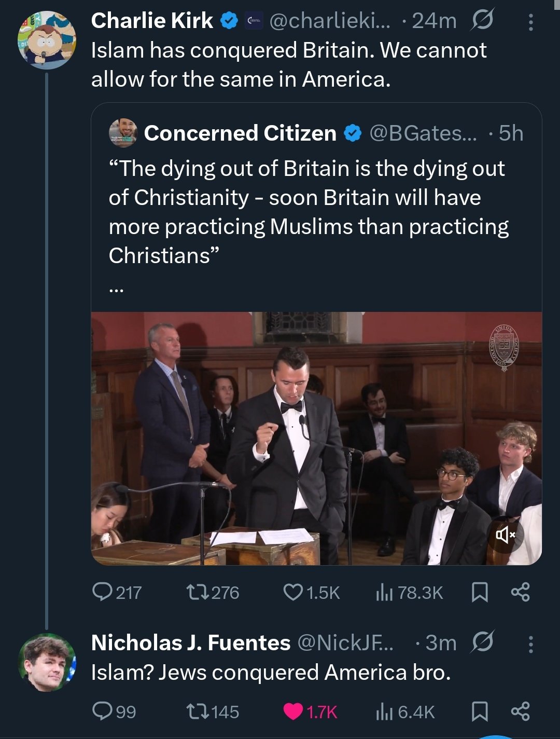The height and width of the screenshot is (739, 560).
Task: Open Charlie Kirk's profile picture
Action: click(x=47, y=40)
